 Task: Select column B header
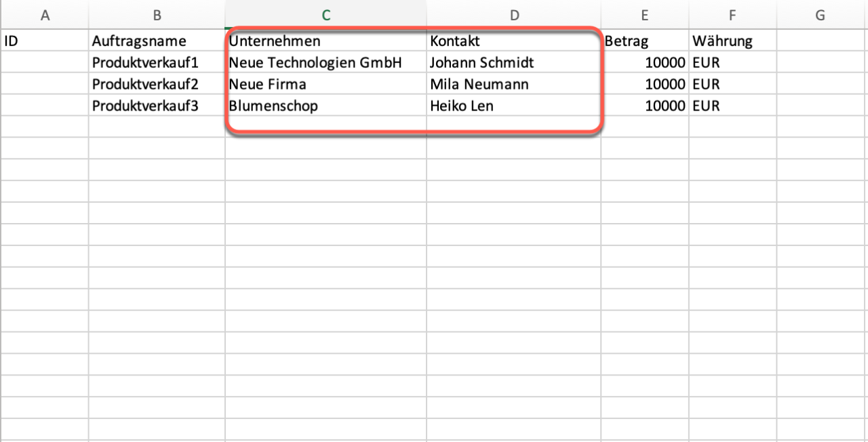157,15
